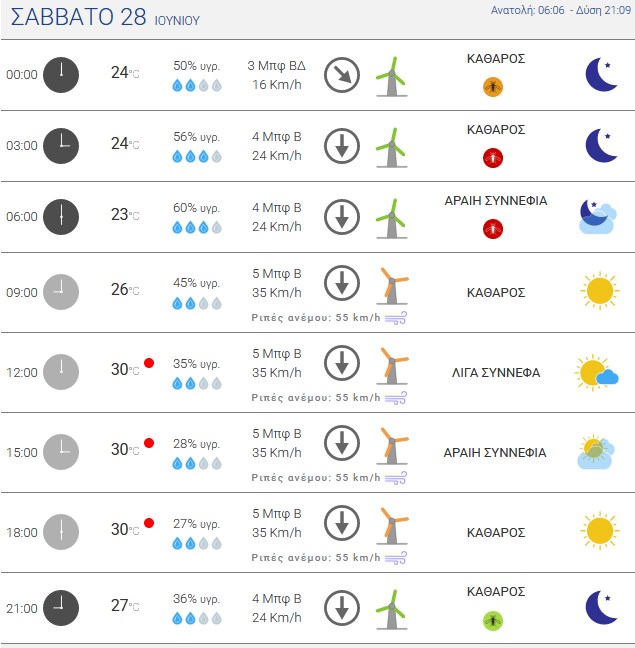Click the sun icon for 09:00
The width and height of the screenshot is (635, 648).
click(600, 291)
